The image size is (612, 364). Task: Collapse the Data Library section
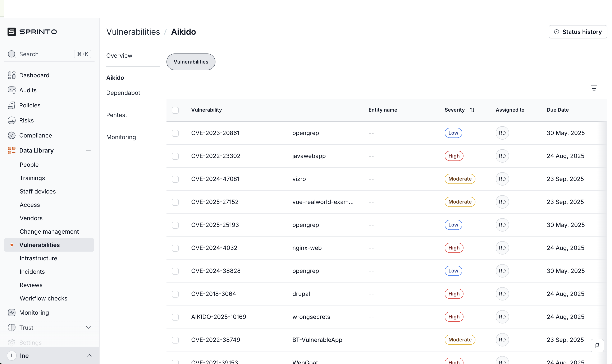point(88,150)
